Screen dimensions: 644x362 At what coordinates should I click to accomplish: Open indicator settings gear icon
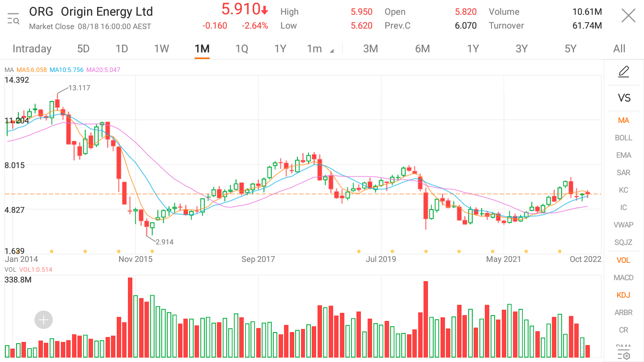624,356
